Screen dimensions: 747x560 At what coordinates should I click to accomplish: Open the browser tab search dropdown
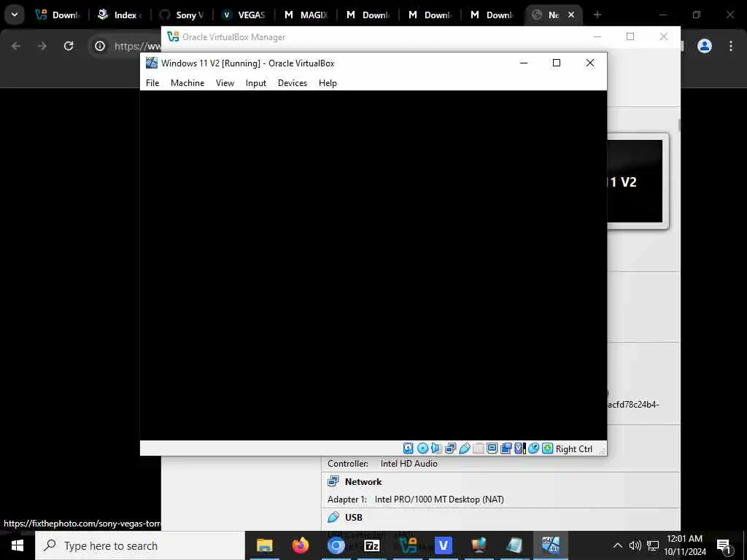coord(15,15)
